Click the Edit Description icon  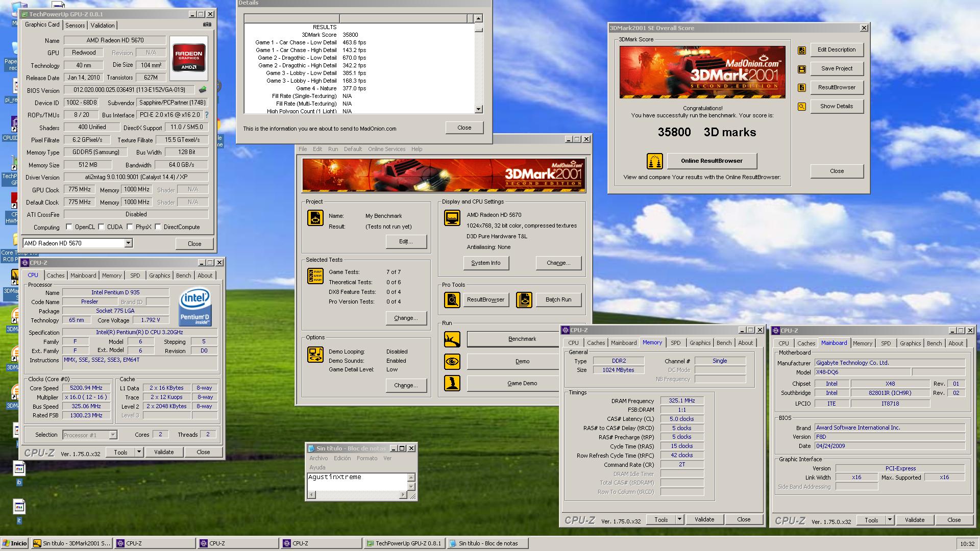tap(802, 50)
